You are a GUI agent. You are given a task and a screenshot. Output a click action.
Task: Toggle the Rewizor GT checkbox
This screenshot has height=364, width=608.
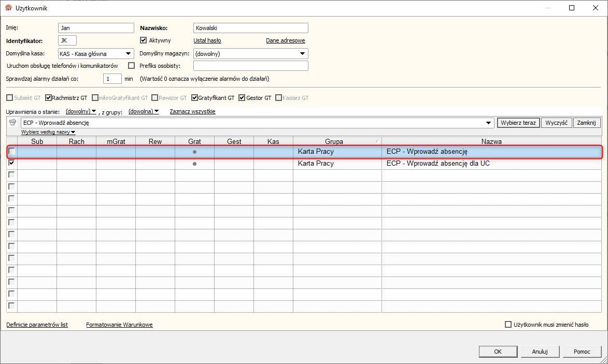point(154,97)
